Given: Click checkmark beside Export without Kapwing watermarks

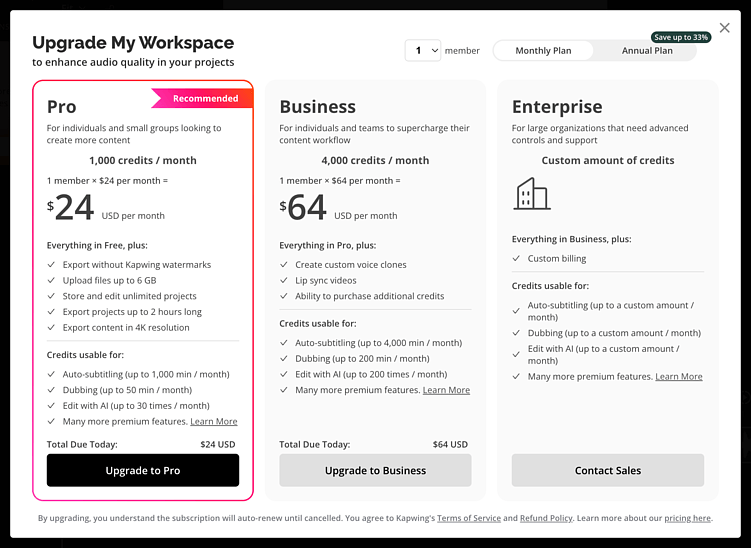Looking at the screenshot, I should click(x=51, y=264).
